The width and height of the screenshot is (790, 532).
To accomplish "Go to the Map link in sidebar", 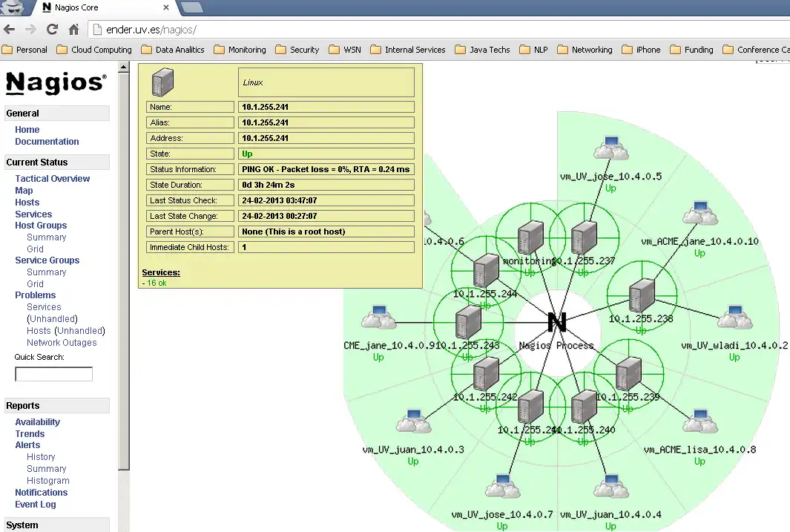I will point(24,191).
